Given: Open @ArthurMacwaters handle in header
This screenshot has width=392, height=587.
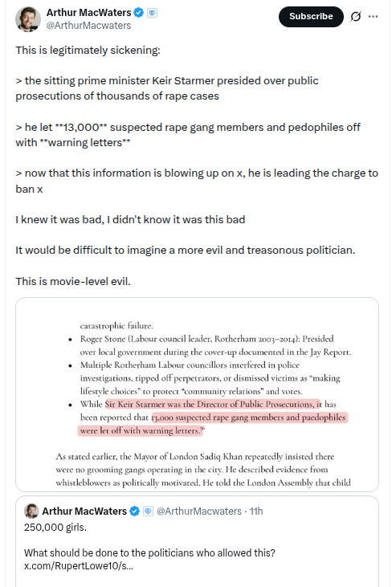Looking at the screenshot, I should click(88, 26).
